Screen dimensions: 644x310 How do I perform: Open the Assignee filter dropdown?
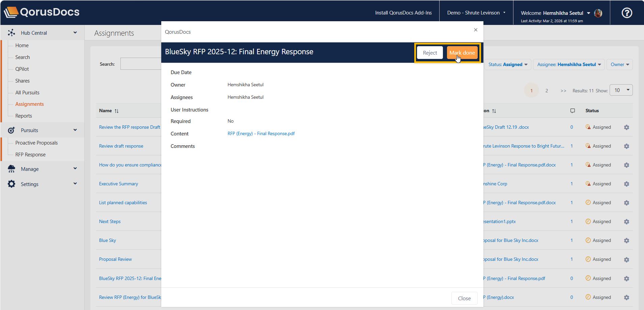coord(569,64)
